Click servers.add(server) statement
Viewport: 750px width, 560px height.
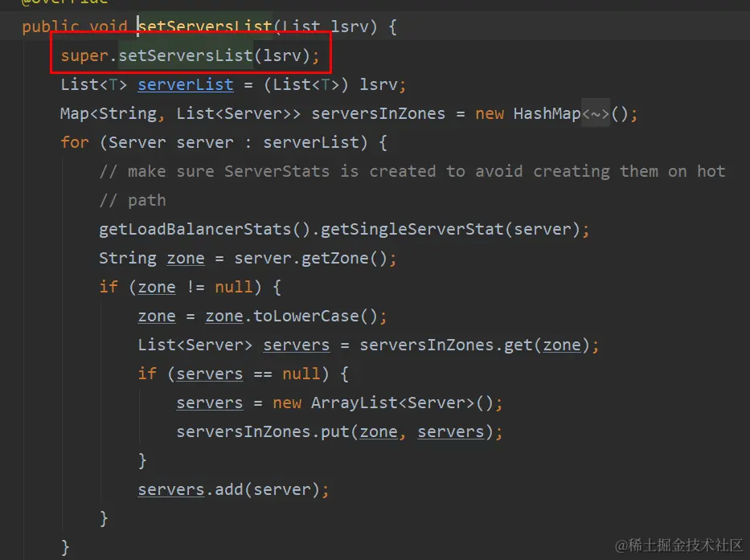(233, 490)
